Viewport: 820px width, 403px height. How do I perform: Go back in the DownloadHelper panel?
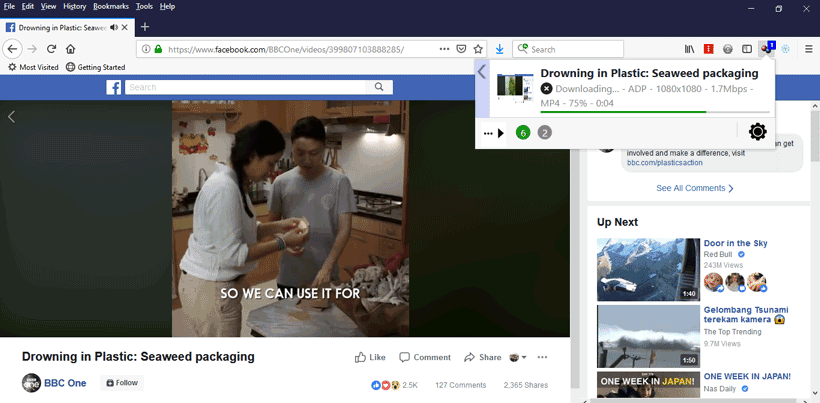[x=482, y=71]
